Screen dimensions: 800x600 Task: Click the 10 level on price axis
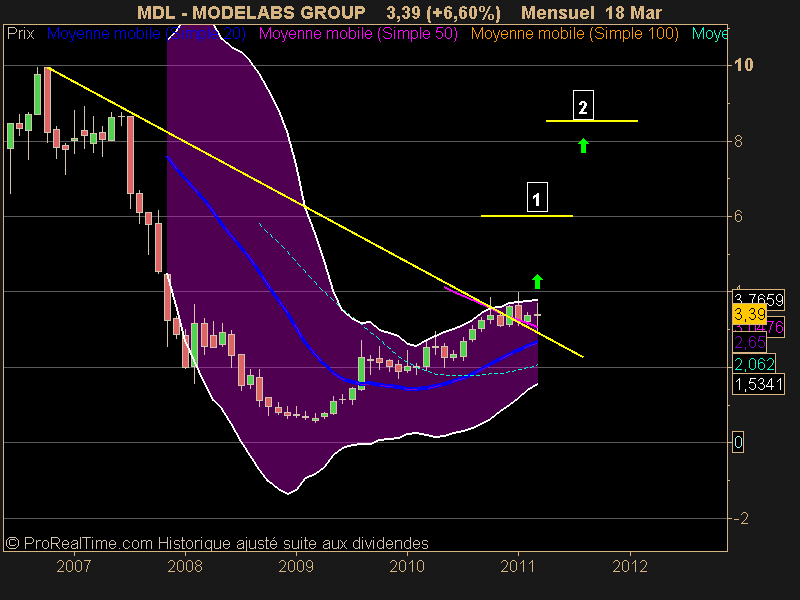[x=743, y=65]
